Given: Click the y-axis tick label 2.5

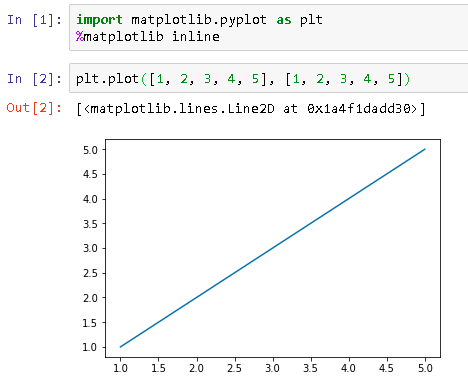Looking at the screenshot, I should pyautogui.click(x=90, y=273).
